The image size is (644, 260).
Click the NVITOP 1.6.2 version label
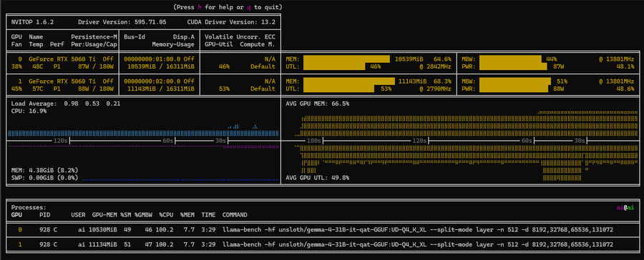point(33,22)
